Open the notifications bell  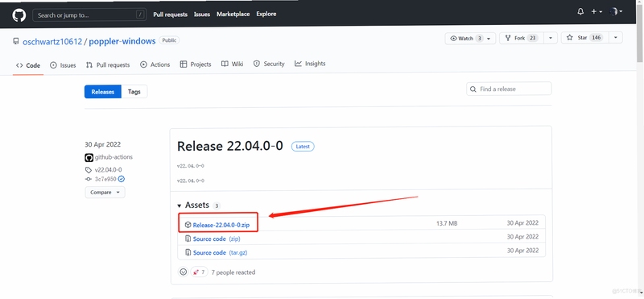click(x=580, y=12)
